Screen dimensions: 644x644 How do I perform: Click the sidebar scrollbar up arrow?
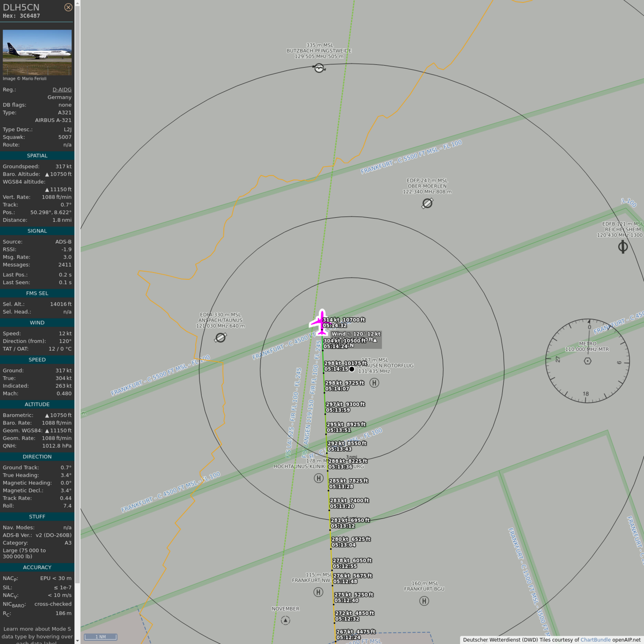point(77,3)
